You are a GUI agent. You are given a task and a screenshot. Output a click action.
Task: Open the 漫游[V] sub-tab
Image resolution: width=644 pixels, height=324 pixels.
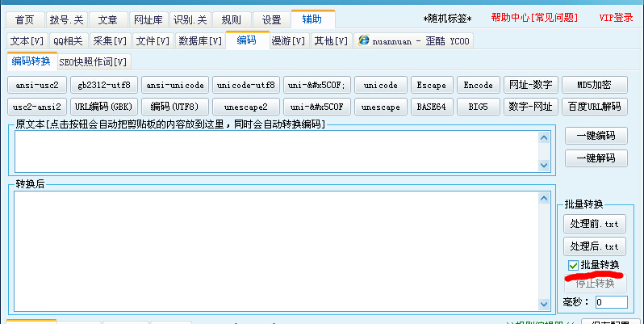[289, 41]
